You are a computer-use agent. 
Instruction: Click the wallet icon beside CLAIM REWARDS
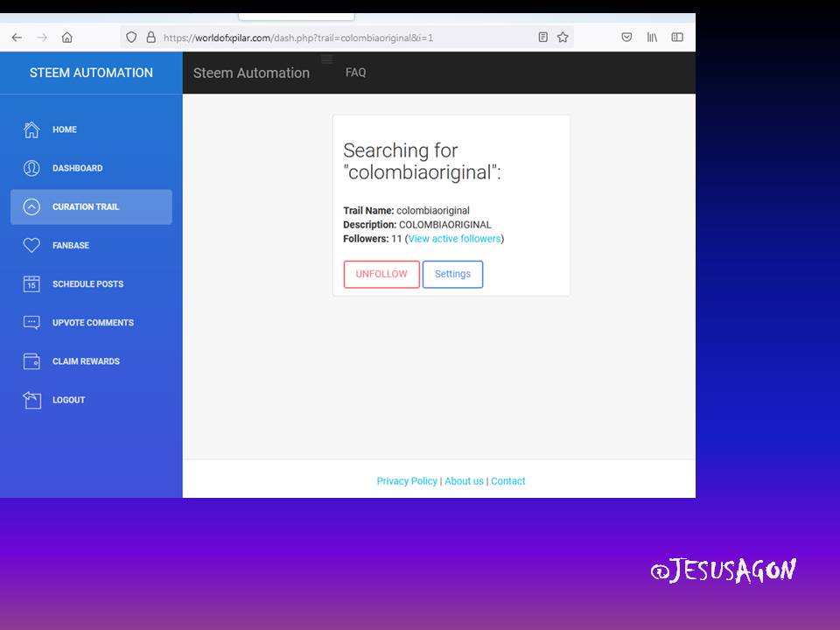click(31, 361)
